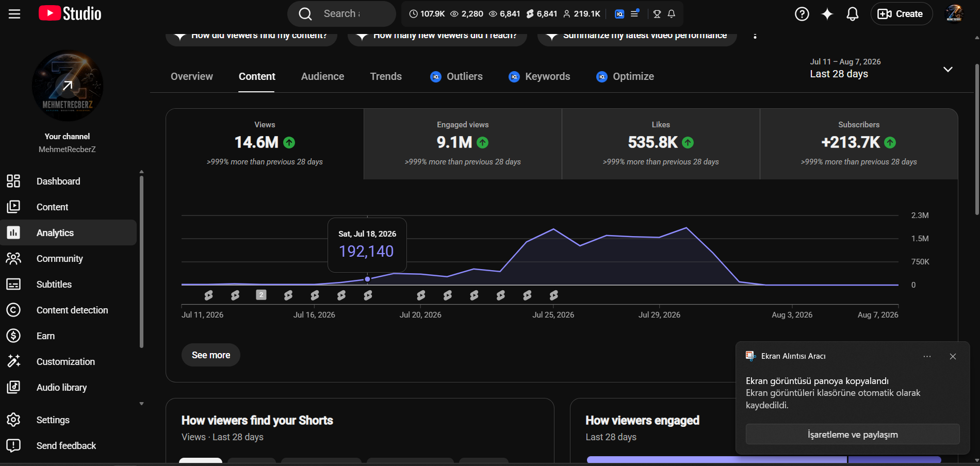Click the trophy icon in top bar
The image size is (980, 466).
(657, 14)
